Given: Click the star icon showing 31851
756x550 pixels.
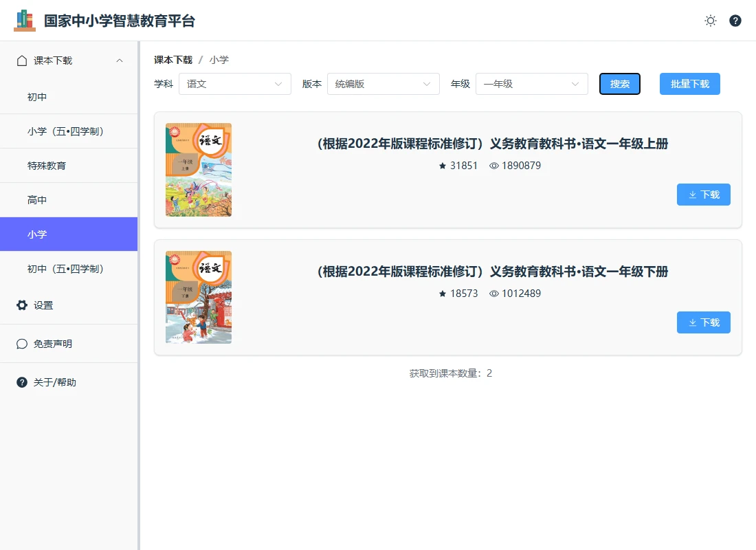Looking at the screenshot, I should point(443,166).
